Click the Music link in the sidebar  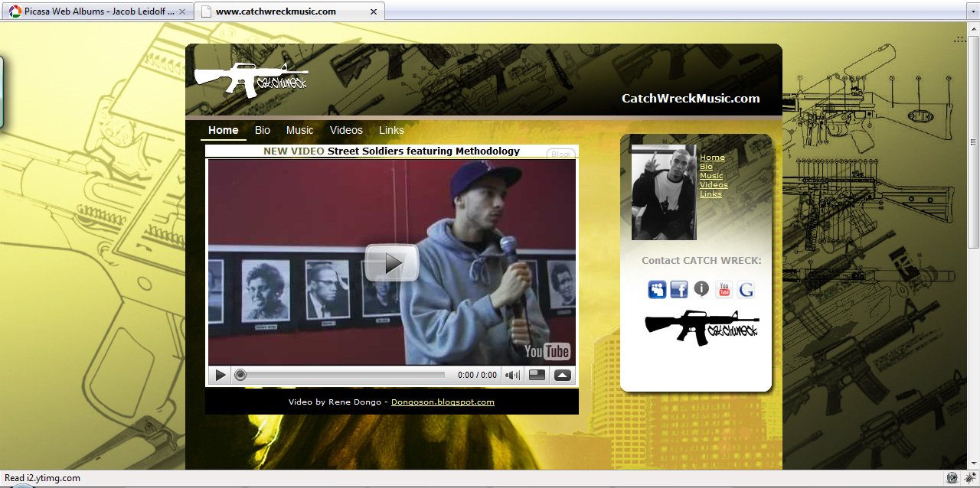pyautogui.click(x=711, y=176)
